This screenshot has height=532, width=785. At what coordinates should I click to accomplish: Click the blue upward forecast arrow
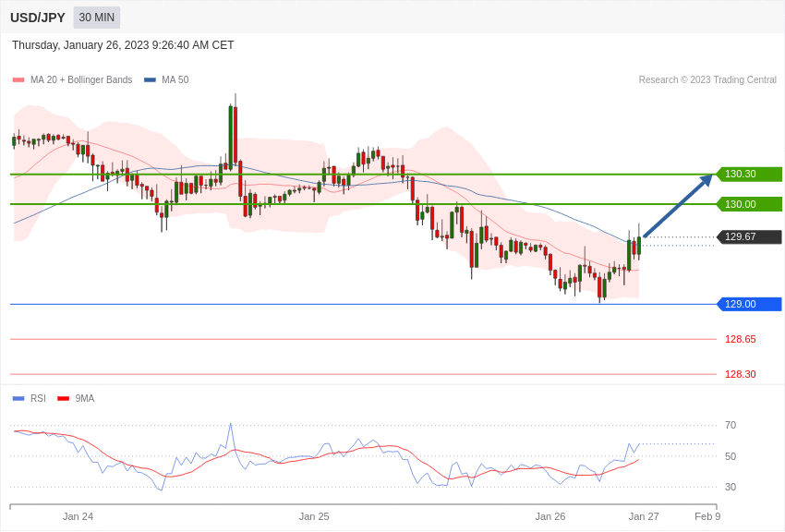pyautogui.click(x=677, y=207)
